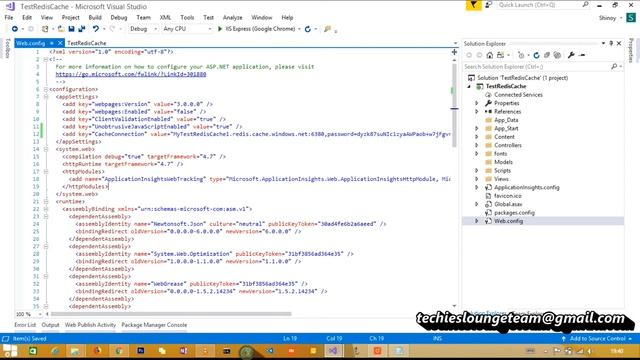
Task: Collapse the runtime outline at line 21
Action: pos(46,201)
